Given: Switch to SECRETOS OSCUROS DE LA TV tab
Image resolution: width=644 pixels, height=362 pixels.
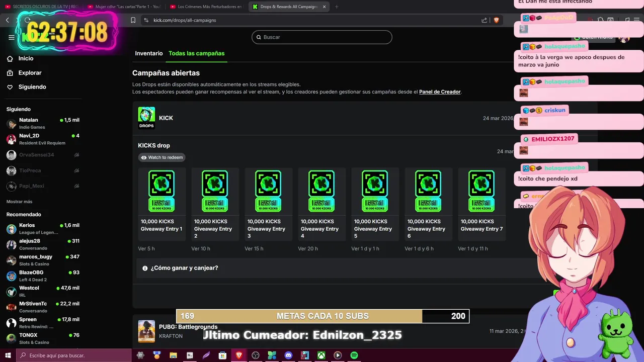Looking at the screenshot, I should [41, 7].
